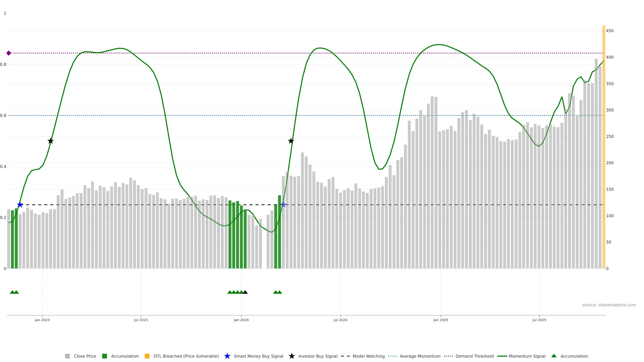Click the green Accumulation square in legend
Screen dimensions: 644x362
click(104, 356)
